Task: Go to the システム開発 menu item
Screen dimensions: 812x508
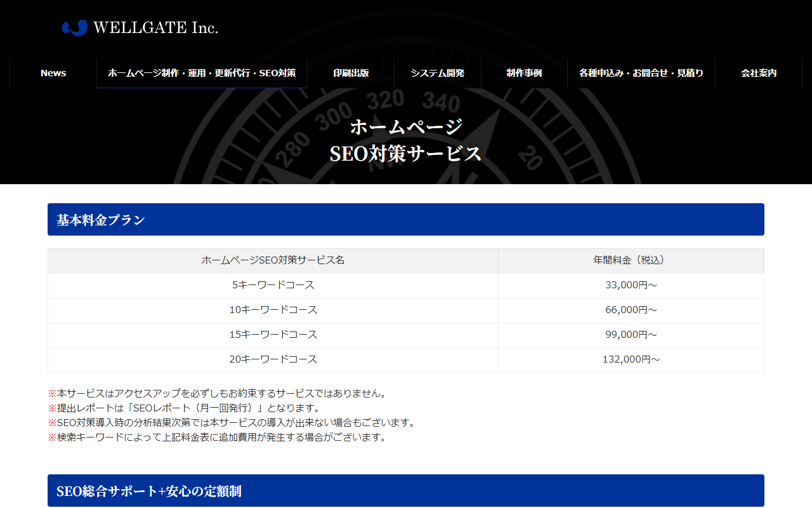Action: pos(437,73)
